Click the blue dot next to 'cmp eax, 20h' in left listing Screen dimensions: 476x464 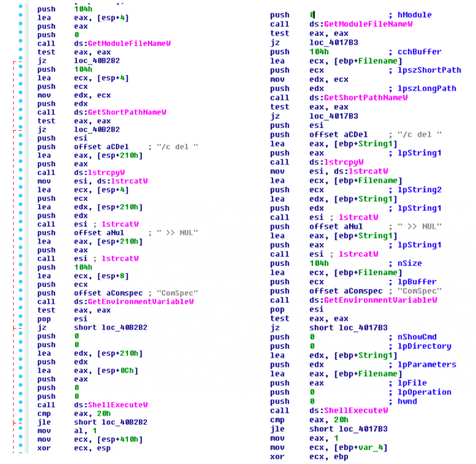click(x=20, y=413)
